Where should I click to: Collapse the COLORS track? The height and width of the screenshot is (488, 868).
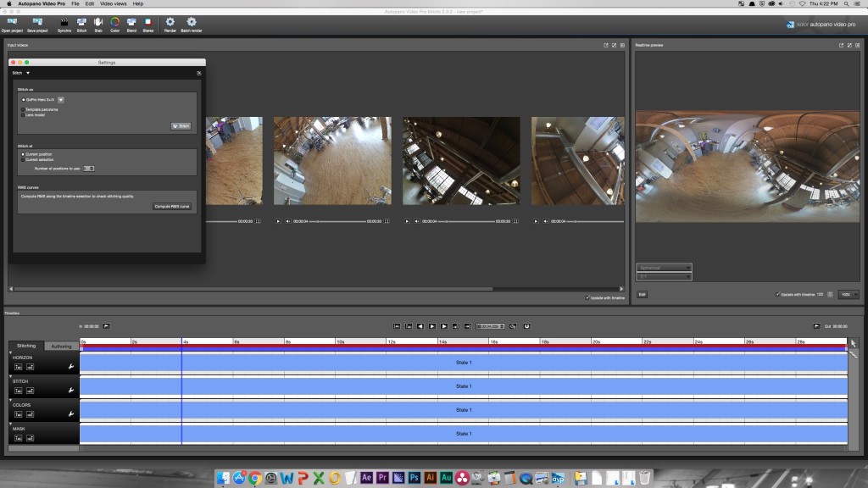pyautogui.click(x=10, y=400)
